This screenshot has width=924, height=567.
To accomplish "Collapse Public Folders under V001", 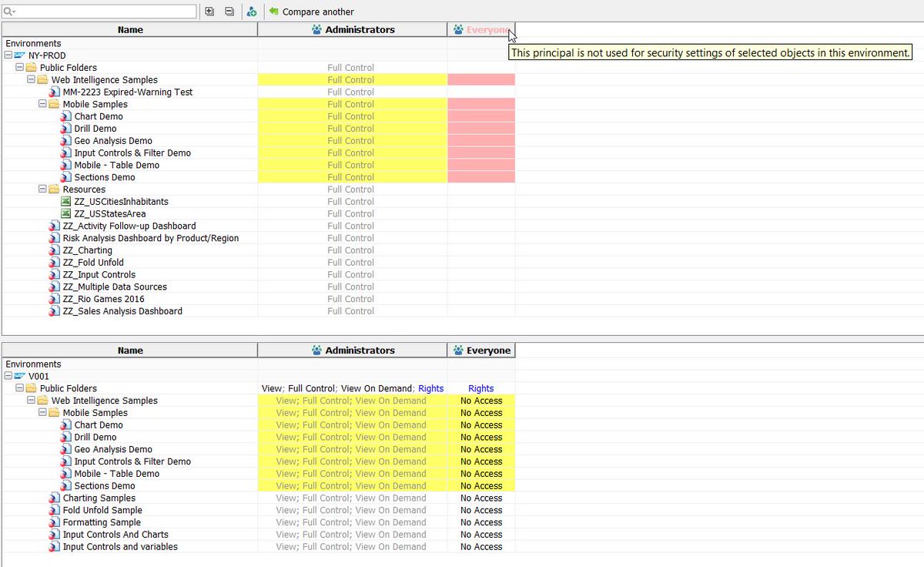I will (19, 388).
